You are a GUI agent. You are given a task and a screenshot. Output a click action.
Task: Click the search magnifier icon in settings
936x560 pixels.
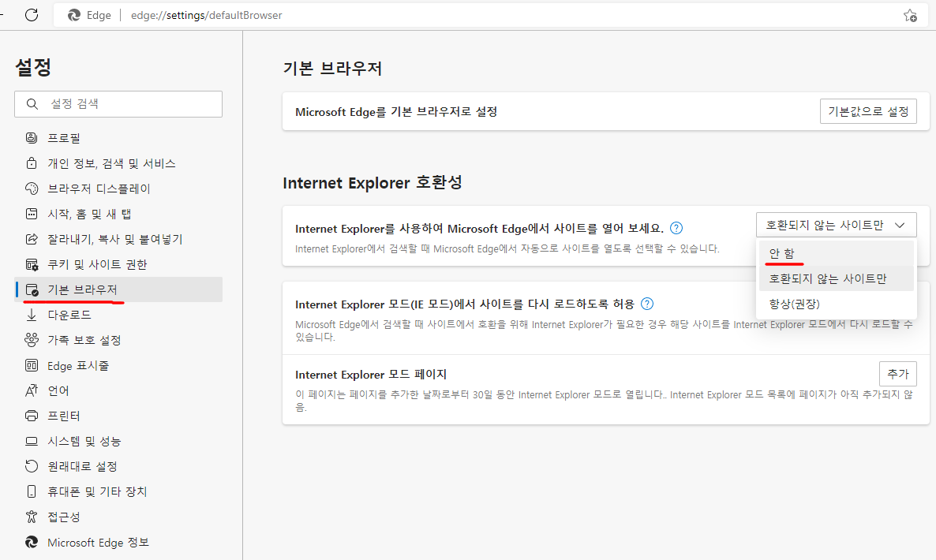point(32,104)
